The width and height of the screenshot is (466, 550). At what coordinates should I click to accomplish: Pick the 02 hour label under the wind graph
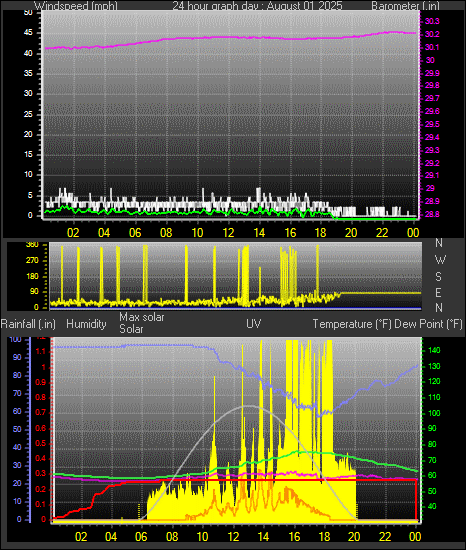pos(73,233)
